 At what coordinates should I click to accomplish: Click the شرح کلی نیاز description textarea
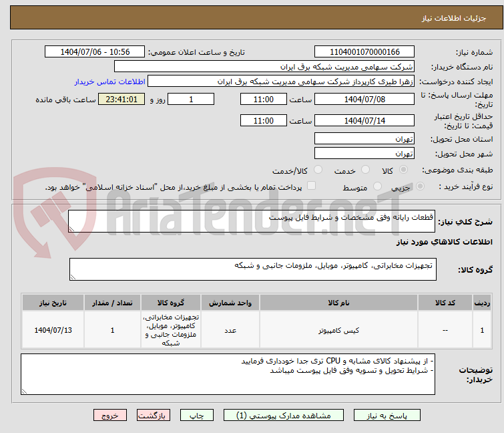tap(252, 221)
